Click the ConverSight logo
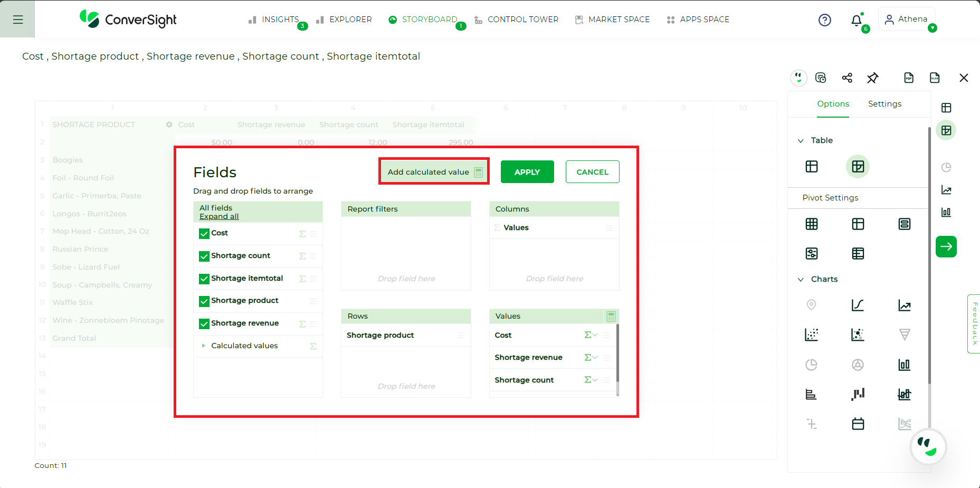 click(x=128, y=20)
